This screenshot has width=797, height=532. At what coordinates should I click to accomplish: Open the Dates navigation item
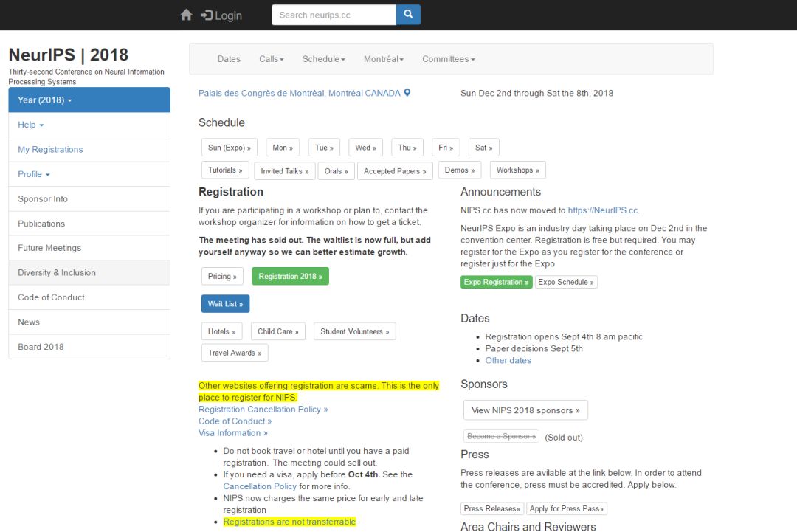[x=229, y=59]
